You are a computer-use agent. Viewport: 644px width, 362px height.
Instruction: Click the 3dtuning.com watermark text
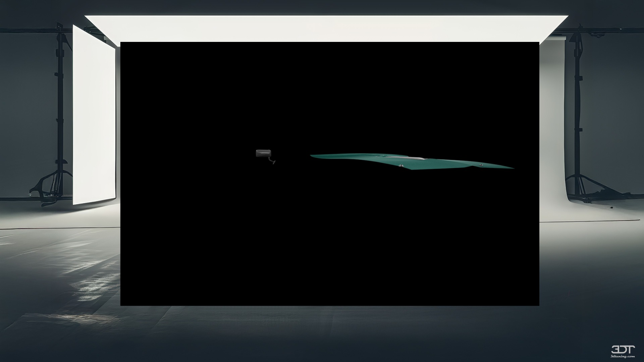(623, 356)
